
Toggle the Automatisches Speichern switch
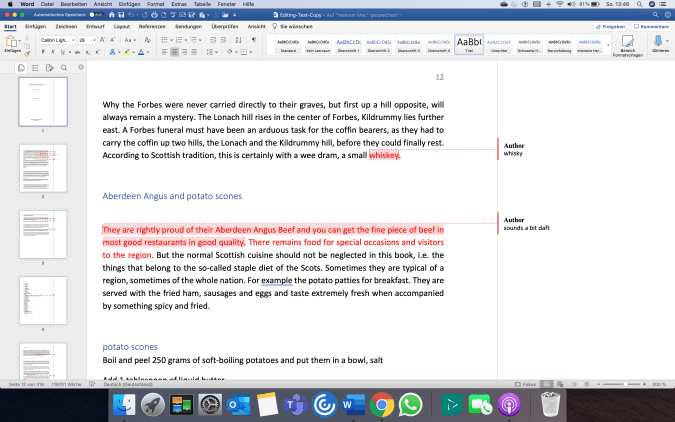tap(94, 16)
